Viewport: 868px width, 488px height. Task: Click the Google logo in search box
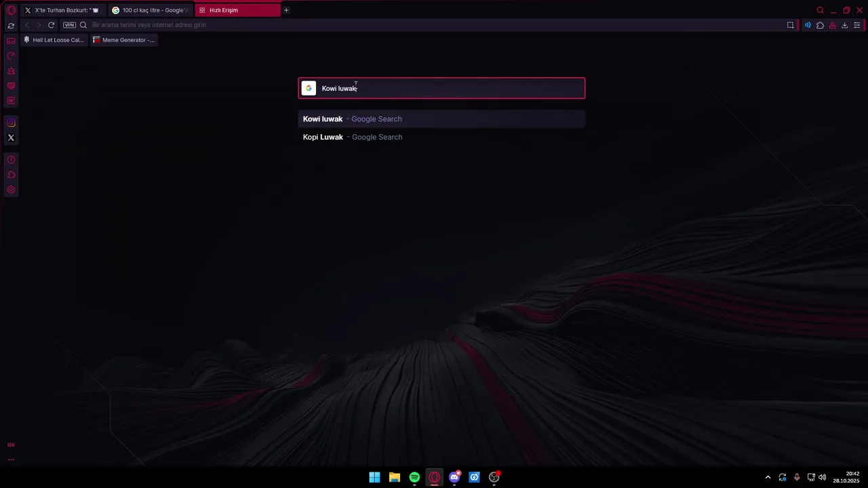309,88
